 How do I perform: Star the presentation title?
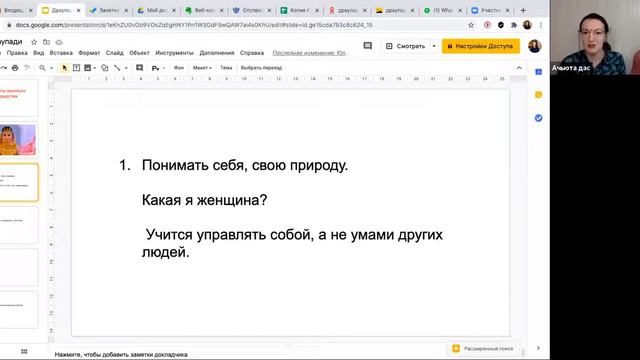[34, 42]
